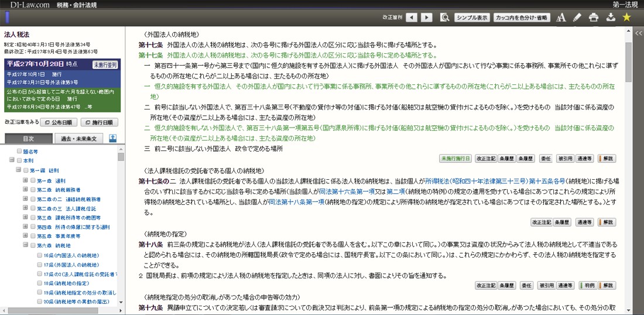This screenshot has height=315, width=644.
Task: Download the document via download icon
Action: [x=610, y=18]
